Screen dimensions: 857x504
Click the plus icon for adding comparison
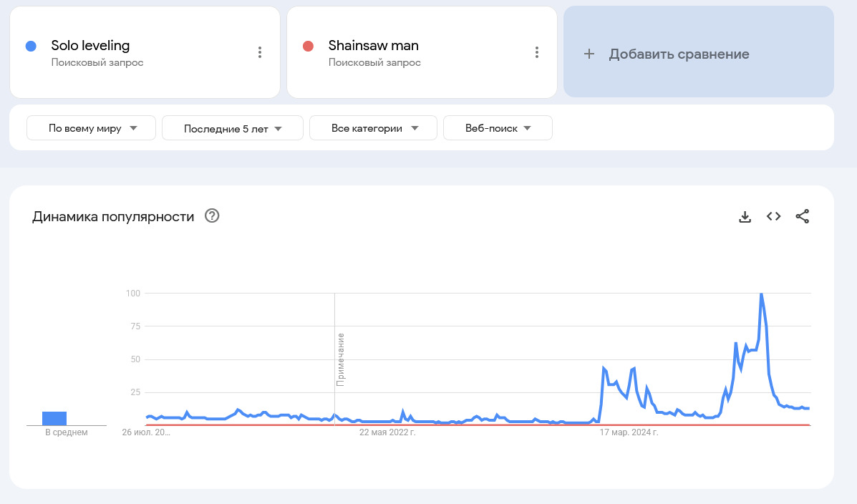pyautogui.click(x=589, y=54)
